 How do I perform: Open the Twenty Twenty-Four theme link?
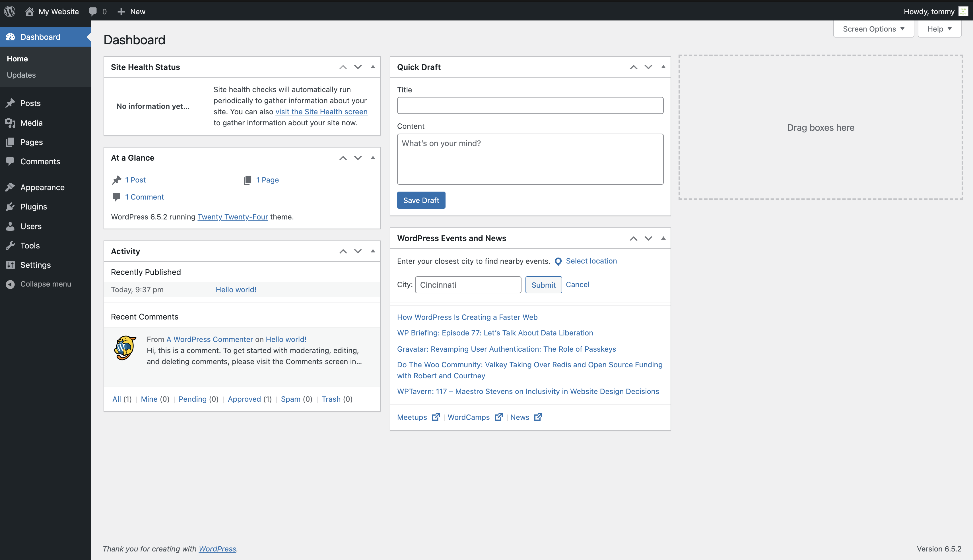click(x=232, y=217)
